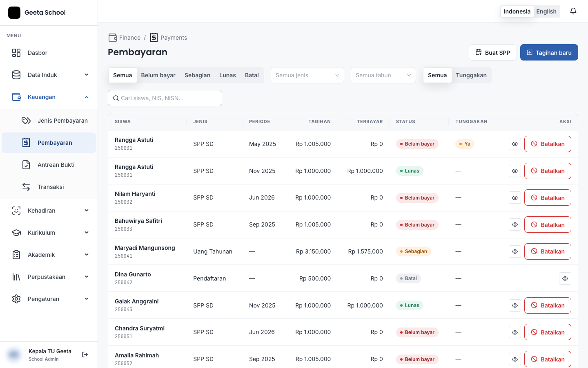Viewport: 588px width, 368px height.
Task: Expand the Data Induk menu chevron
Action: [x=87, y=75]
